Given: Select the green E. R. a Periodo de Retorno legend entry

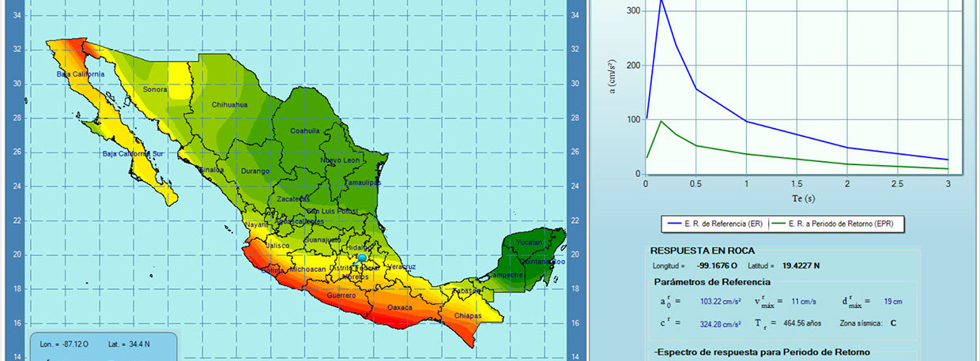Looking at the screenshot, I should 839,225.
